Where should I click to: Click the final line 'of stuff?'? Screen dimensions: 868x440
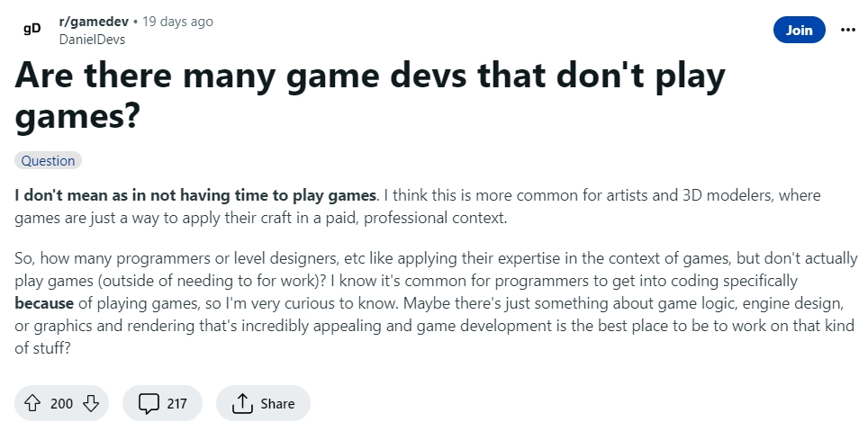tap(42, 349)
